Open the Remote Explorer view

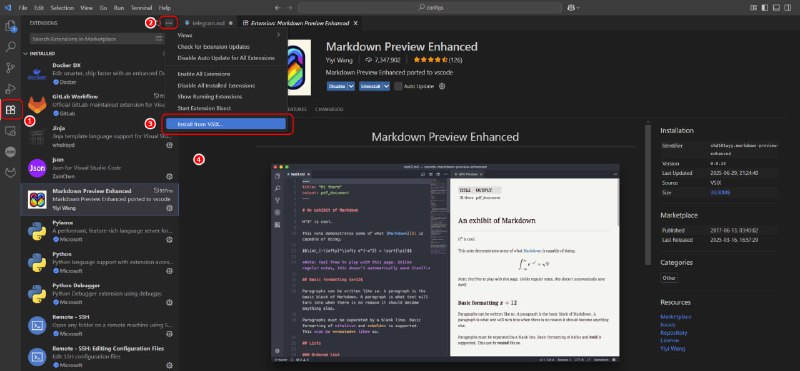[x=11, y=131]
